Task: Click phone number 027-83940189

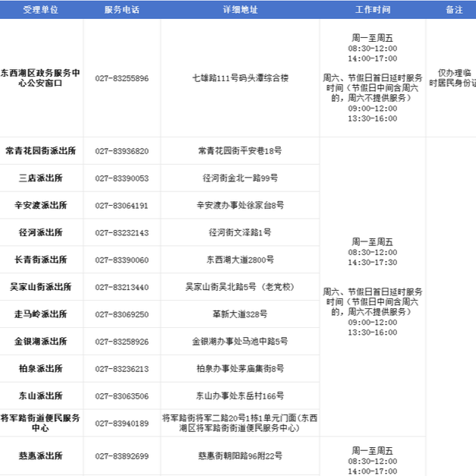Action: (x=121, y=424)
